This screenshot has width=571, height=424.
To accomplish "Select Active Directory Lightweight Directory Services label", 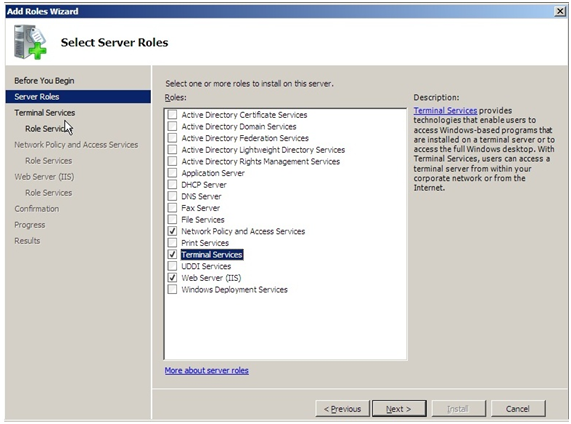I will [x=263, y=150].
